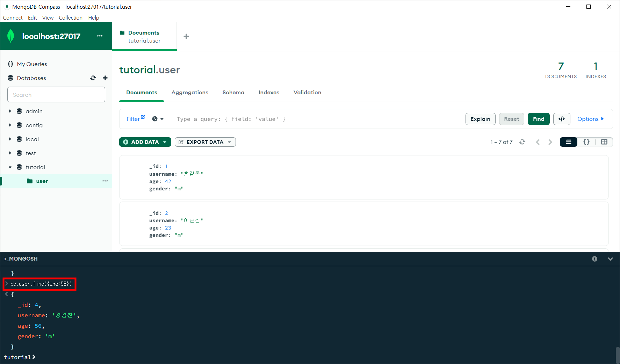Switch to the Schema tab

pyautogui.click(x=233, y=92)
